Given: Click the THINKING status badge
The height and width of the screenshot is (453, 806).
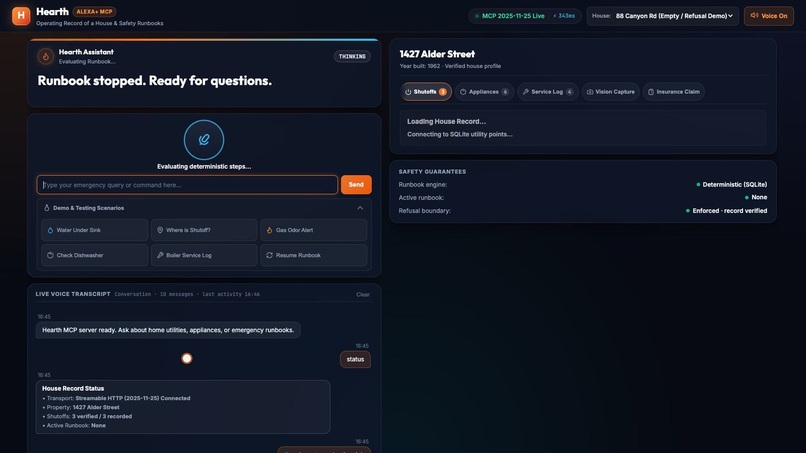Looking at the screenshot, I should point(352,57).
